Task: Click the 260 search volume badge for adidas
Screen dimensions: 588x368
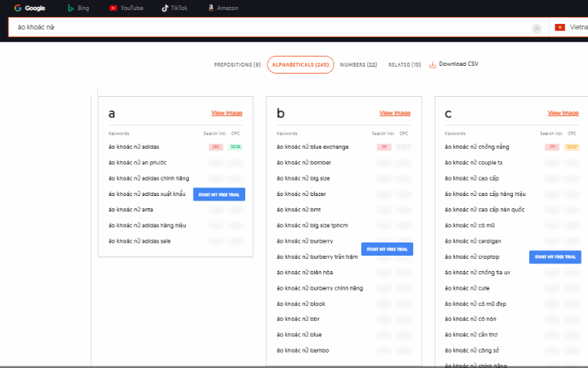Action: 216,147
